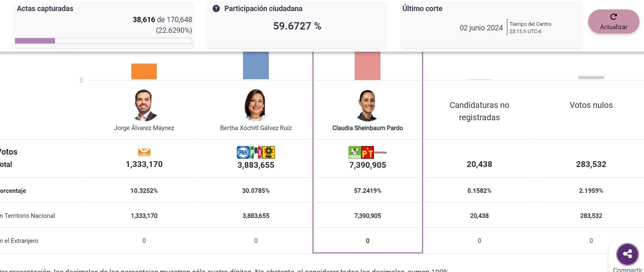
Task: Click the blue bar for Gálvez
Action: point(256,65)
